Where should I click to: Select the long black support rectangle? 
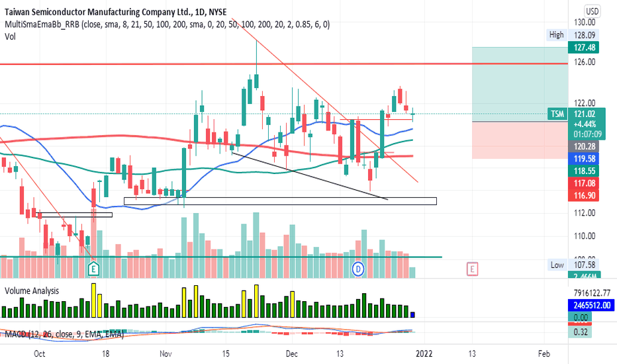[x=280, y=201]
